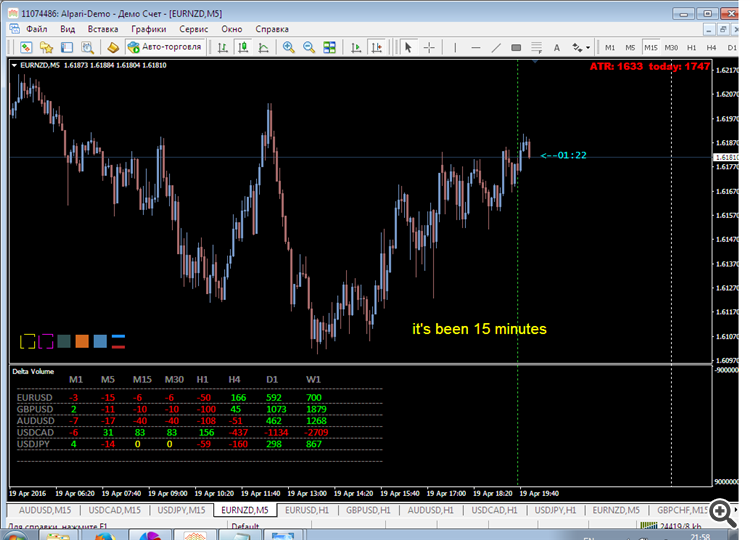Pick the horizontal line drawing tool
The height and width of the screenshot is (540, 750).
pos(475,47)
